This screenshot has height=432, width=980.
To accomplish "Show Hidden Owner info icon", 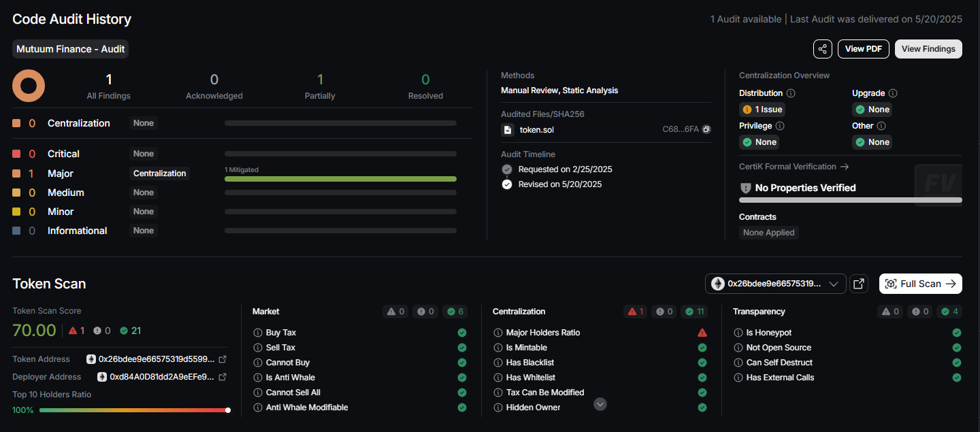I will click(498, 408).
